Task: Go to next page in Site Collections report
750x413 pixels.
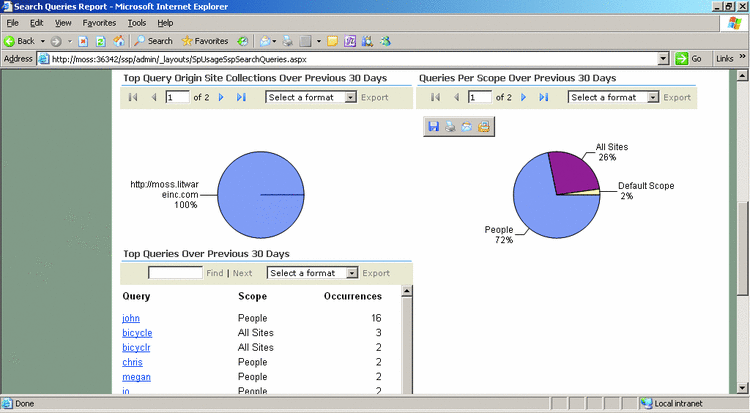Action: (221, 97)
